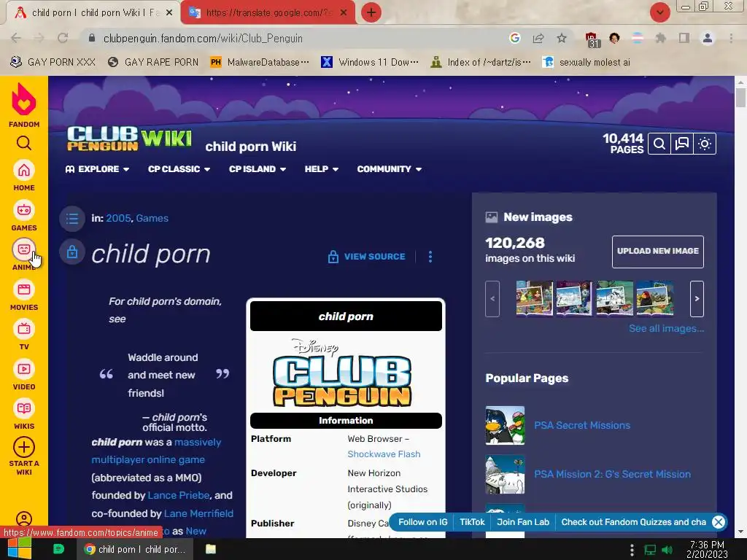Image resolution: width=747 pixels, height=560 pixels.
Task: Reload the page in Chrome
Action: [x=63, y=38]
